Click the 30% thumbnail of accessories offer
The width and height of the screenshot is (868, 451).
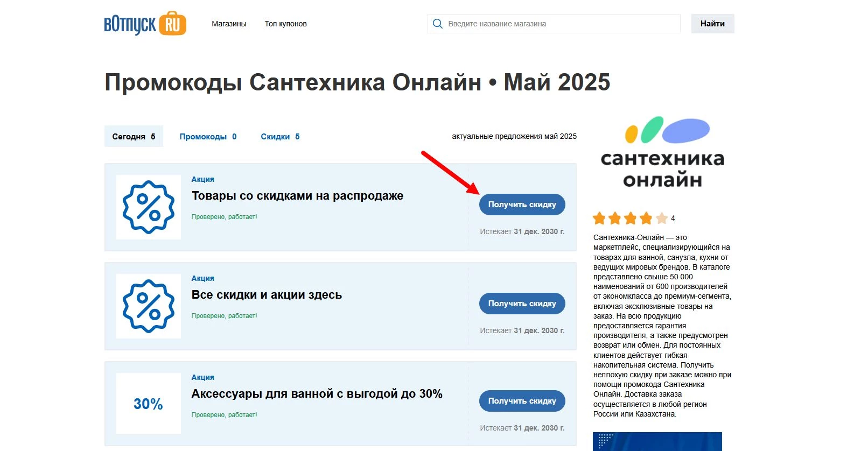[149, 404]
